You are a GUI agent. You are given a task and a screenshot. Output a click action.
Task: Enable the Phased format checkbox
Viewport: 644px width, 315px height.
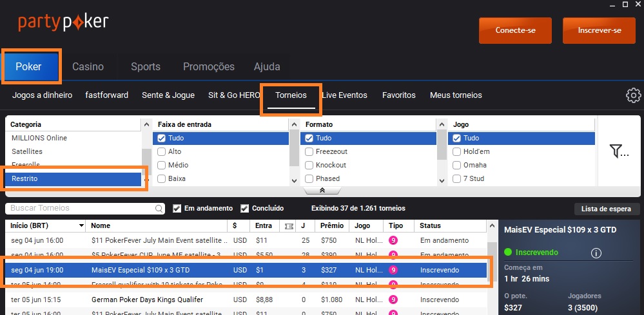[309, 179]
